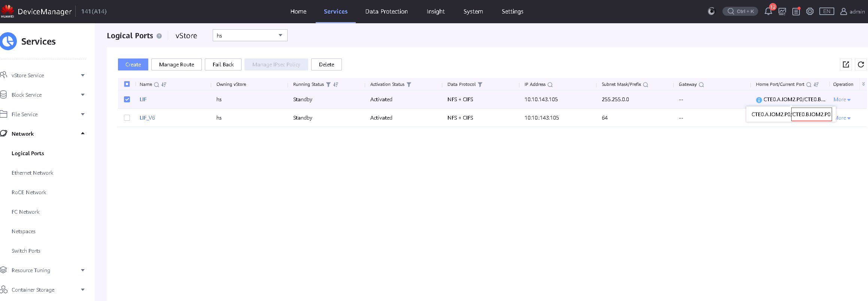Viewport: 868px width, 301px height.
Task: Open Netspaces in sidebar
Action: (x=24, y=231)
